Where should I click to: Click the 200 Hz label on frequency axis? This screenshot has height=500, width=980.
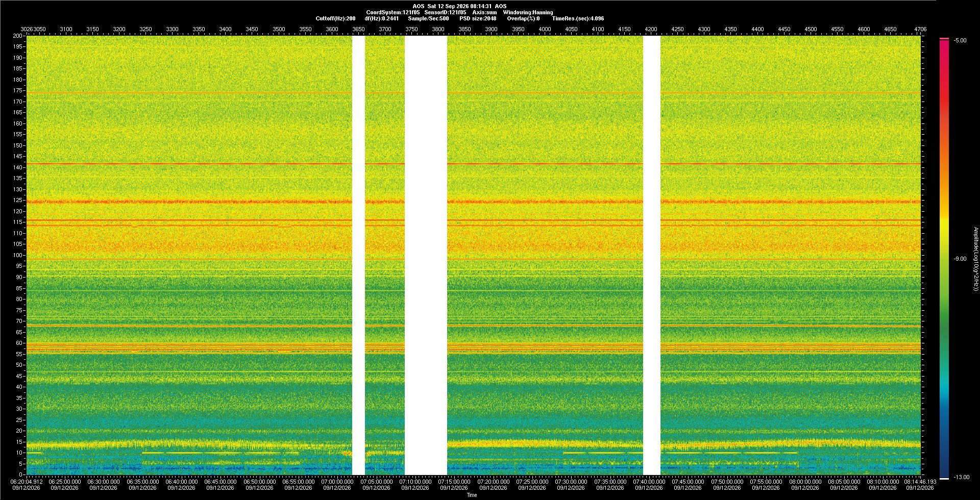[18, 36]
